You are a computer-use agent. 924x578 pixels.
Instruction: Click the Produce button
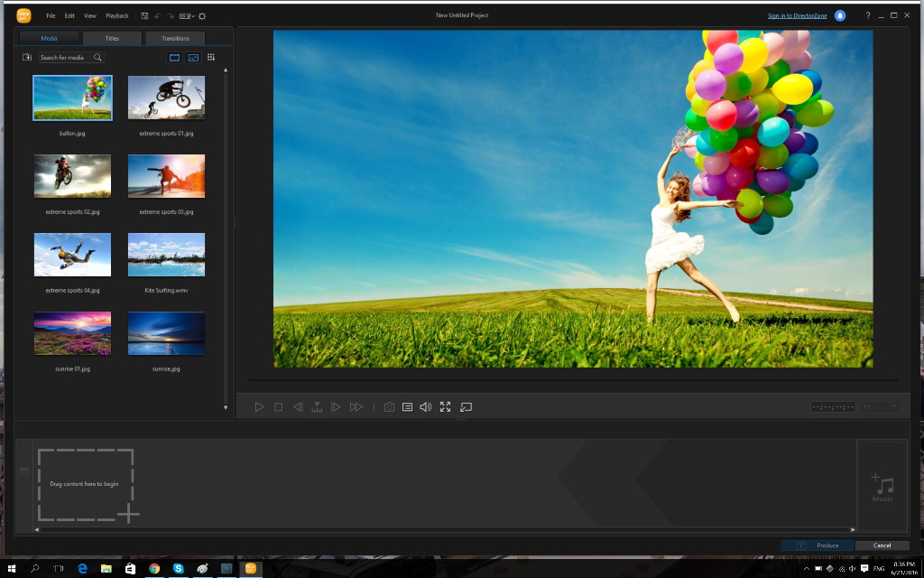(x=817, y=545)
